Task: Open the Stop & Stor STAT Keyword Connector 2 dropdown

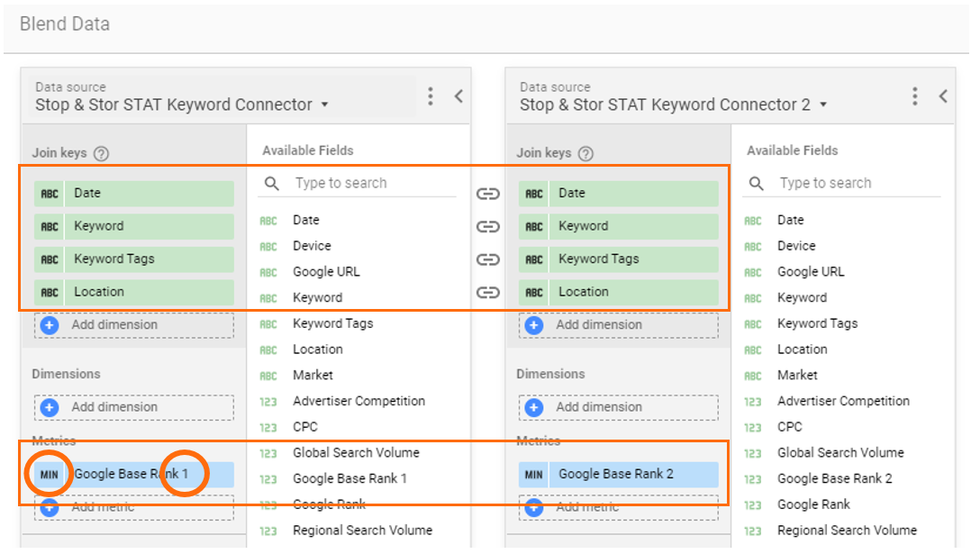Action: (822, 105)
